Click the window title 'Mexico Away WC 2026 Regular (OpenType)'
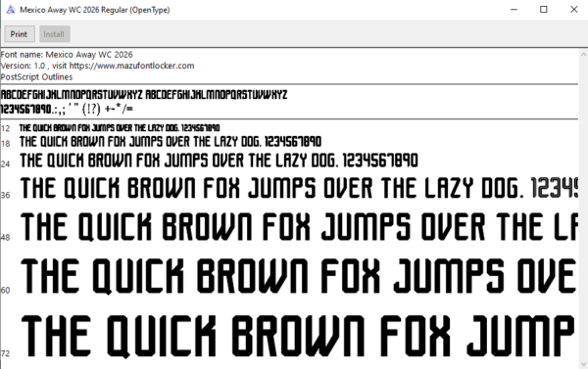The width and height of the screenshot is (588, 369). 95,10
